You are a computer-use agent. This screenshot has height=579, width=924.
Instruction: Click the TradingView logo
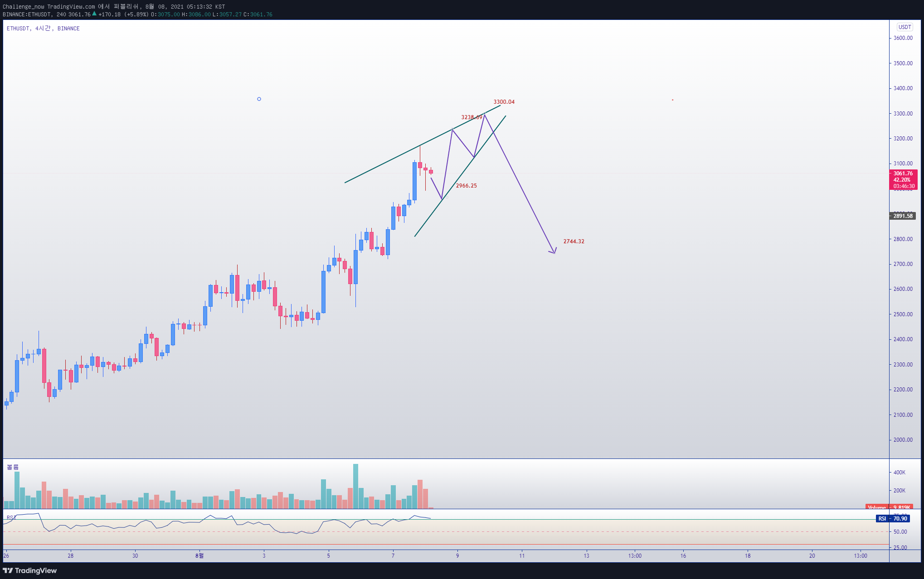tap(30, 570)
